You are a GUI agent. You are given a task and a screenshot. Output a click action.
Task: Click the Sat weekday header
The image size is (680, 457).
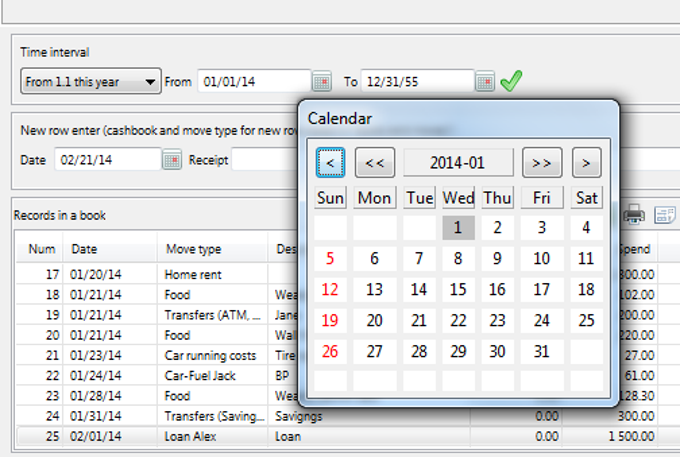click(x=586, y=198)
